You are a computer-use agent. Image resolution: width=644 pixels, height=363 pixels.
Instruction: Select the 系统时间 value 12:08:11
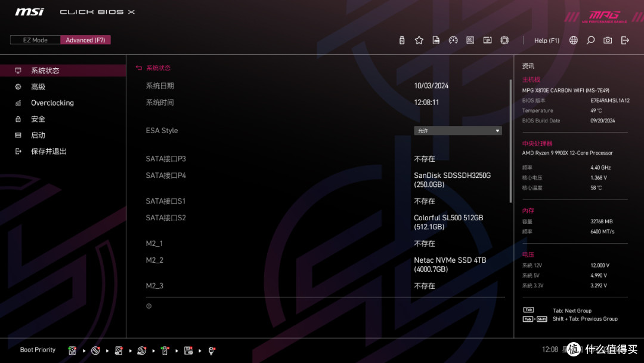426,102
